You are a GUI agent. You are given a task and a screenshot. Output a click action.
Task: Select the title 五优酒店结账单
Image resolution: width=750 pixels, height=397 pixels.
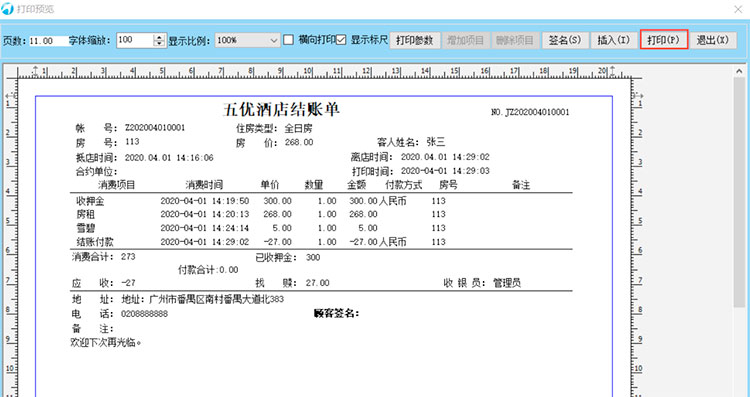pyautogui.click(x=281, y=110)
